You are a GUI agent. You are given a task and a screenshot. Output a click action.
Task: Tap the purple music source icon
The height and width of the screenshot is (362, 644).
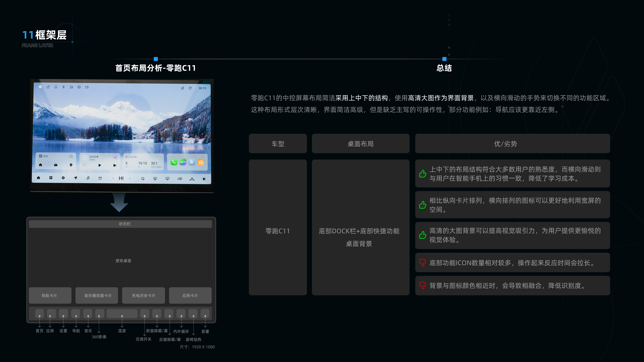point(115,157)
